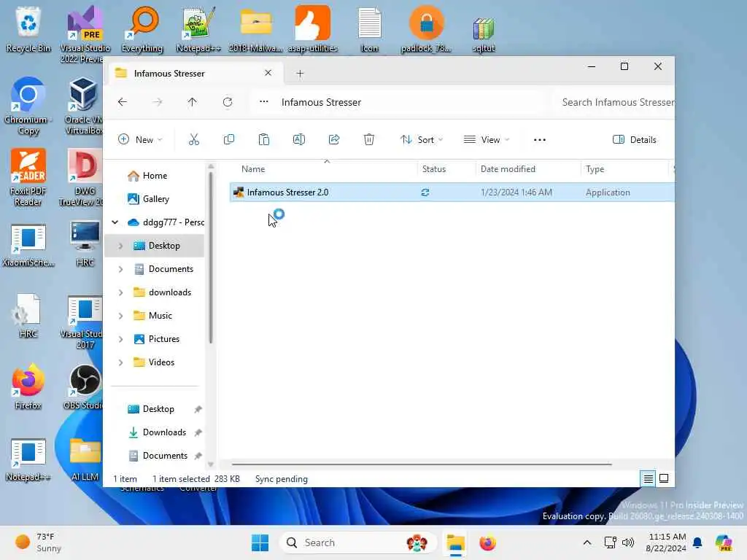
Task: Open pinned Desktop quick access item
Action: pos(158,409)
